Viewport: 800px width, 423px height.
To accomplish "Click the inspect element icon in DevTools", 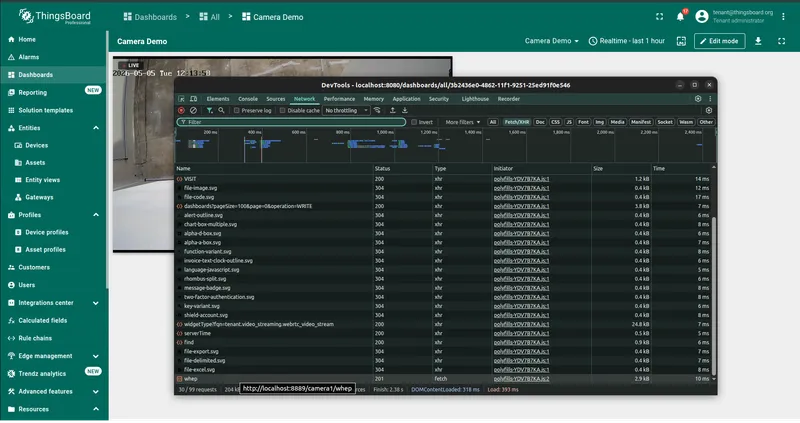I will pos(181,99).
